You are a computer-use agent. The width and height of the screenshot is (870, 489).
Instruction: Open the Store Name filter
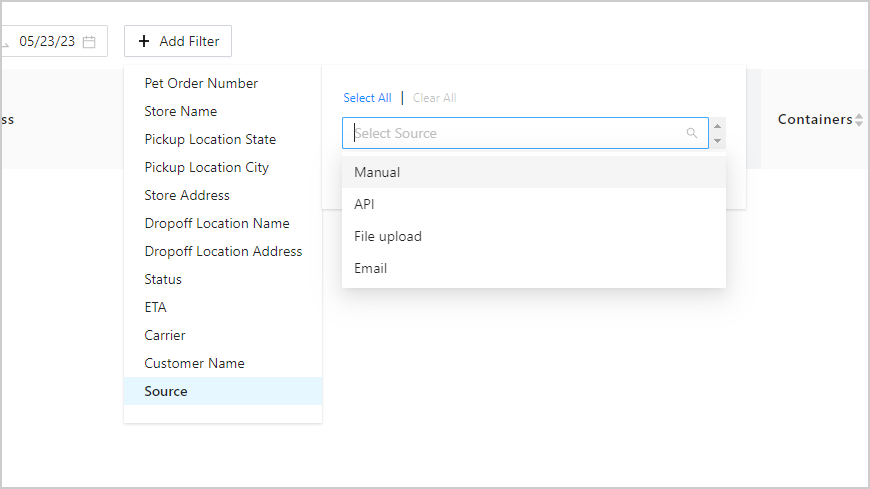tap(180, 111)
